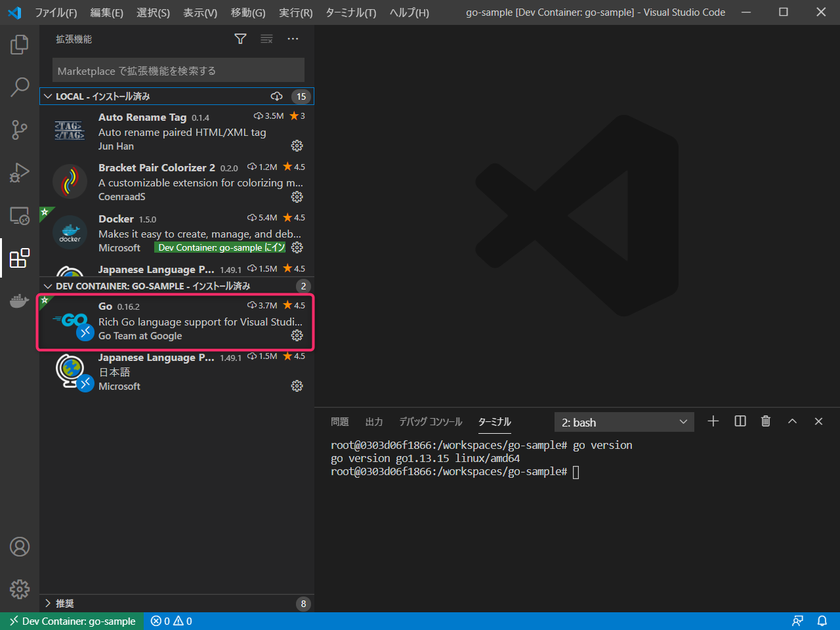Screen dimensions: 840x630
Task: Open the ターミナル menu
Action: (x=350, y=12)
